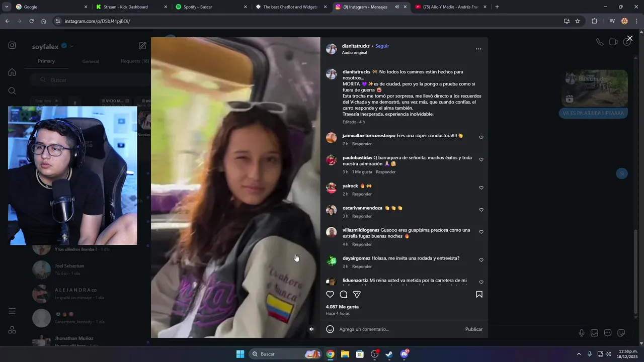Attach an image in the chat composer
The image size is (644, 362).
tap(594, 333)
